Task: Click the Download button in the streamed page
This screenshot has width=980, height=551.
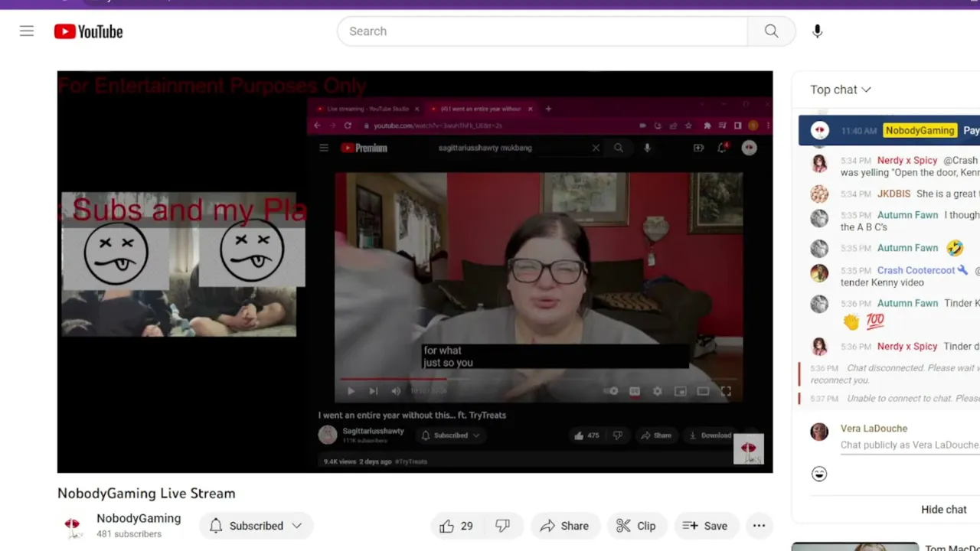Action: point(710,435)
